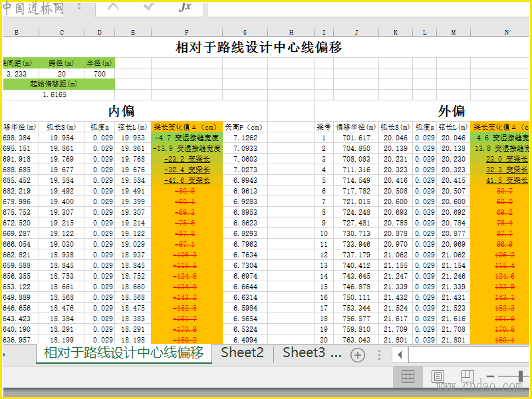Select column N header

[500, 32]
